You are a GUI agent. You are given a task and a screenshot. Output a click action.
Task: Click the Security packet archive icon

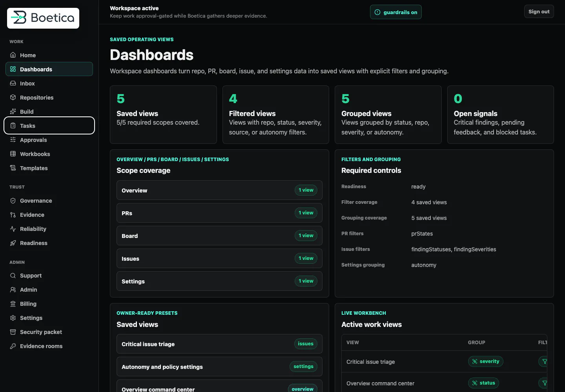[13, 332]
